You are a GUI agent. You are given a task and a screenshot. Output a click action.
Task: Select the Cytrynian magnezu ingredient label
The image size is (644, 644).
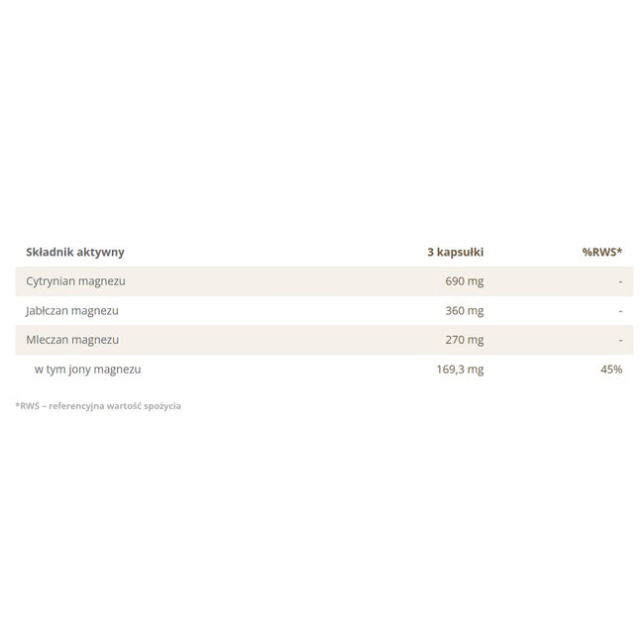75,281
